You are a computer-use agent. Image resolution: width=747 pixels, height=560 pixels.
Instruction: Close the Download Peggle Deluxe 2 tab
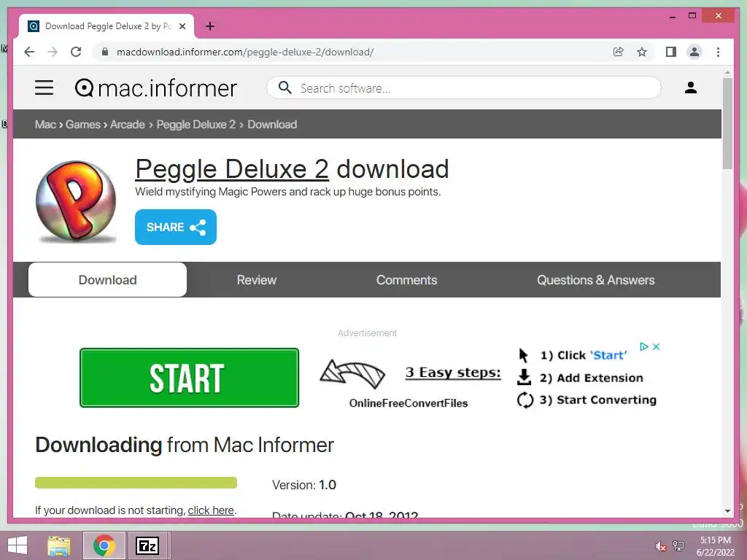click(x=182, y=26)
